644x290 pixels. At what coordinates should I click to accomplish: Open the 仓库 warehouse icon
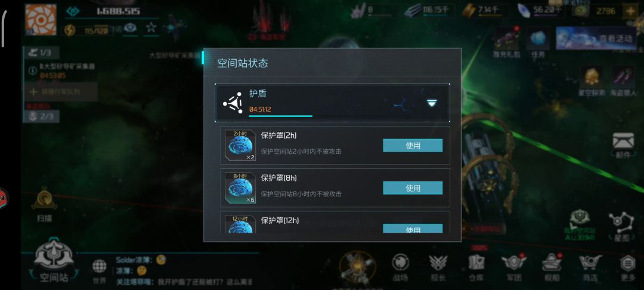(476, 267)
